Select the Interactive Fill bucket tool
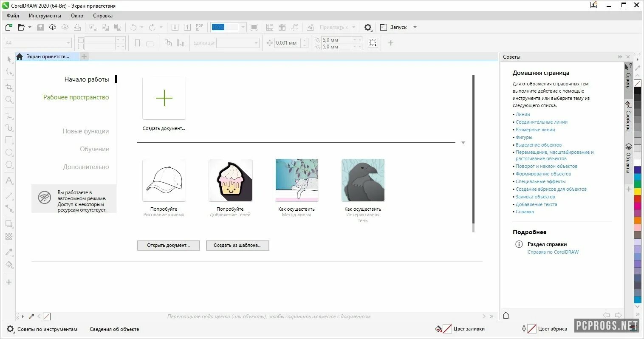This screenshot has height=339, width=644. [x=9, y=265]
